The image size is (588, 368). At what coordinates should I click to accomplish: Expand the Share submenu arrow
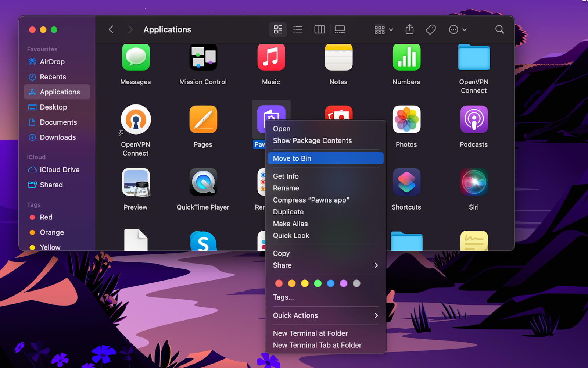376,265
